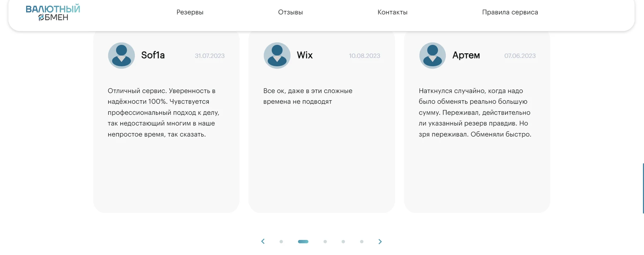Select the fourth carousel pagination dot
This screenshot has width=644, height=255.
click(x=343, y=242)
